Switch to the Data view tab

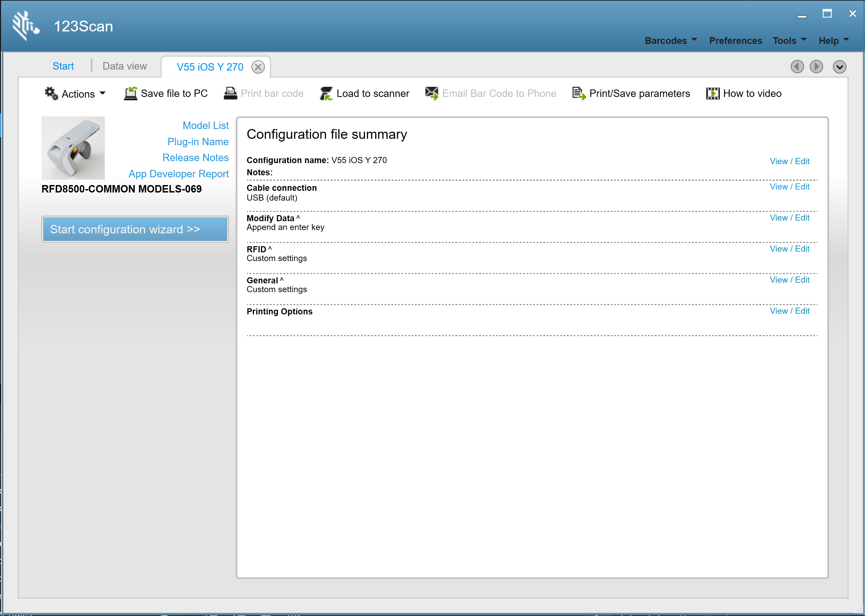point(124,66)
